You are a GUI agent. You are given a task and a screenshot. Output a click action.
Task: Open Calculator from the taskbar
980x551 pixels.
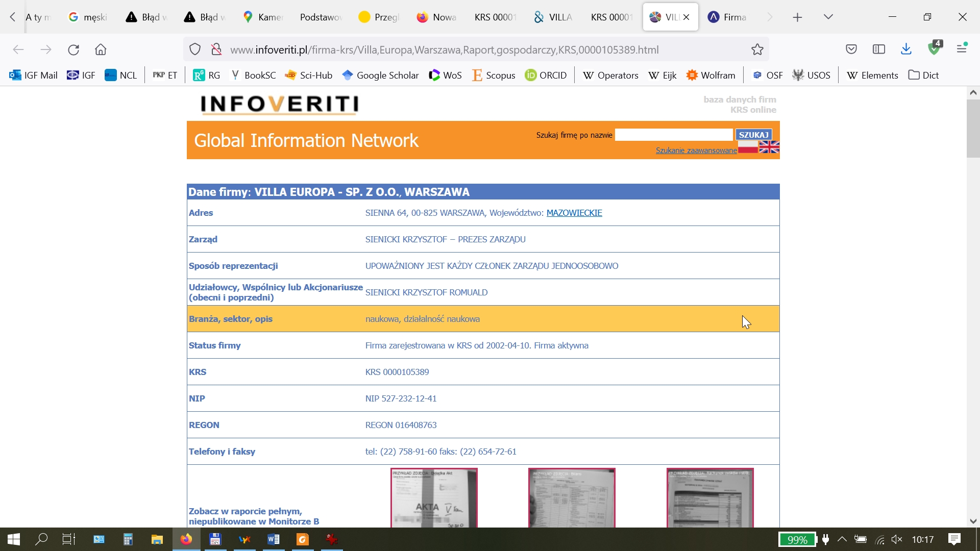coord(128,539)
